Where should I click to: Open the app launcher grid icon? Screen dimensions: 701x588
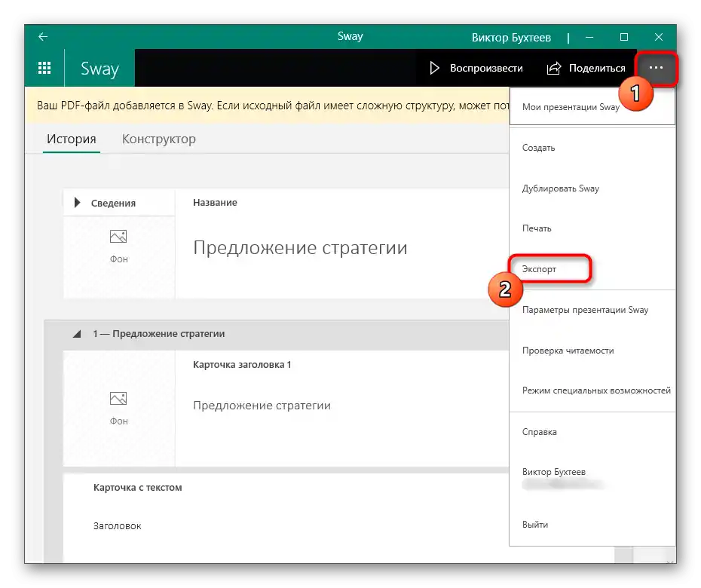click(44, 68)
